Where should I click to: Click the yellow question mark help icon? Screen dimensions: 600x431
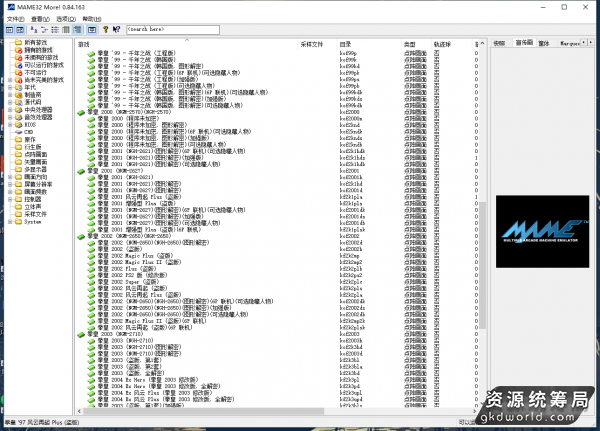[x=105, y=29]
